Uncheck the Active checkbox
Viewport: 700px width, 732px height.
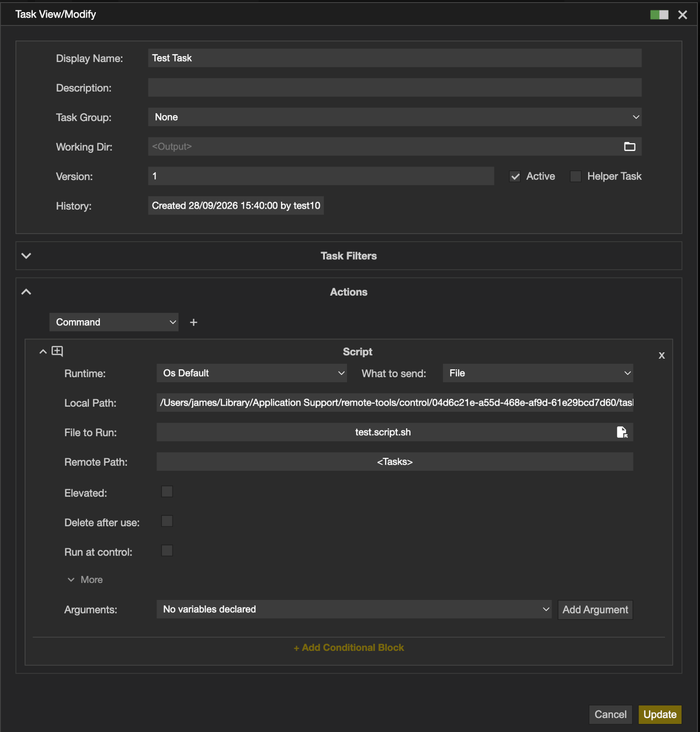[x=515, y=177]
